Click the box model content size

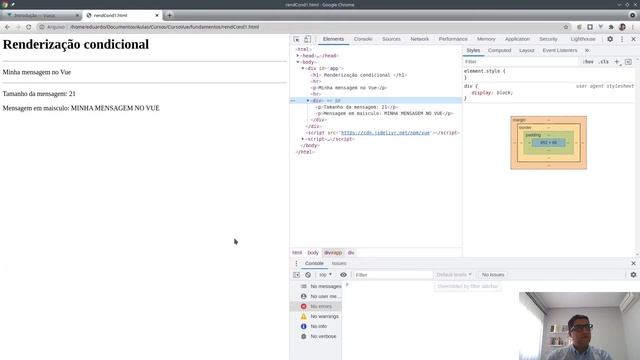pyautogui.click(x=548, y=142)
